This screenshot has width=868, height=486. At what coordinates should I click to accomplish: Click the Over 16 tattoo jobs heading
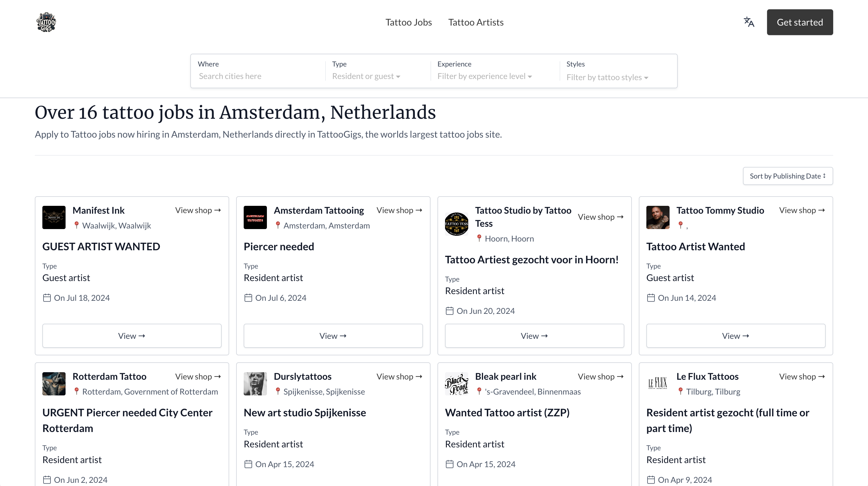tap(235, 113)
